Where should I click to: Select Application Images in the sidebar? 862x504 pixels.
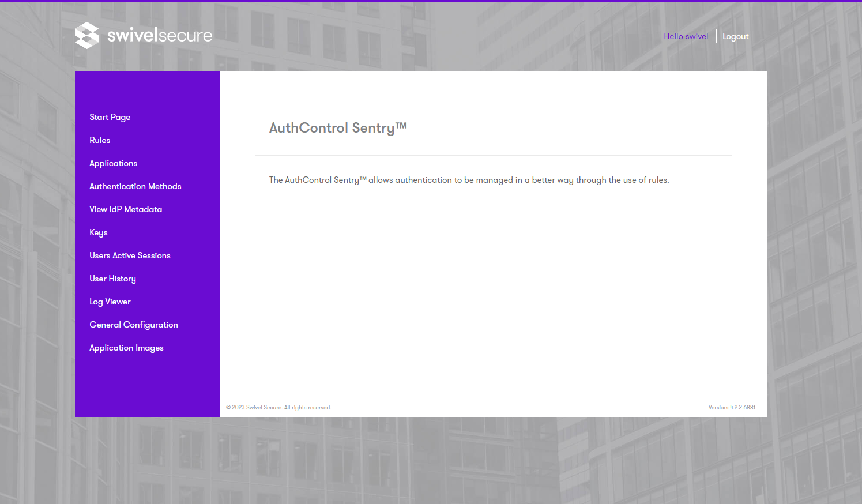coord(126,348)
